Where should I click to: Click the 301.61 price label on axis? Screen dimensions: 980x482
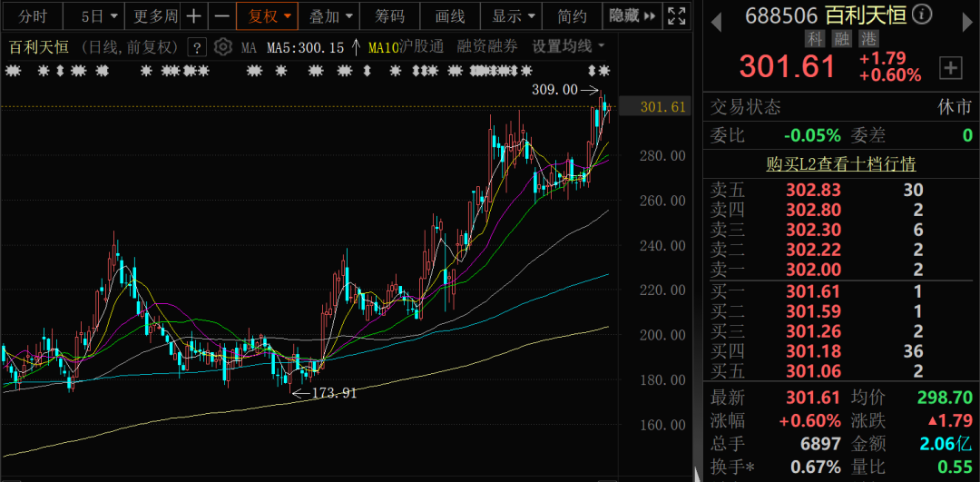coord(662,107)
